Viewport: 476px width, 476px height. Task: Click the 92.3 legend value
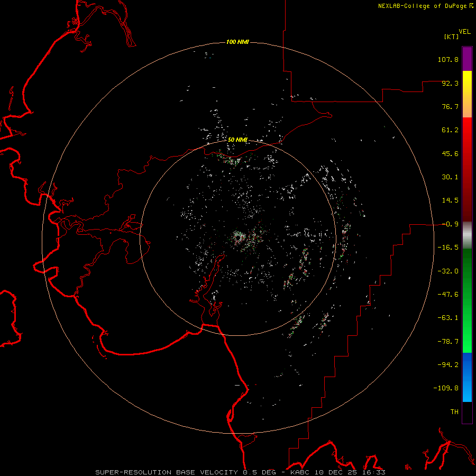click(450, 83)
